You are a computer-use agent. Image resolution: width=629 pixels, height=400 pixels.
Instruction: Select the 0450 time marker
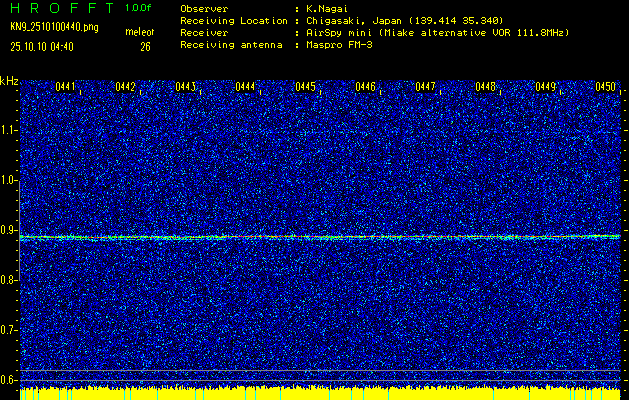[605, 87]
